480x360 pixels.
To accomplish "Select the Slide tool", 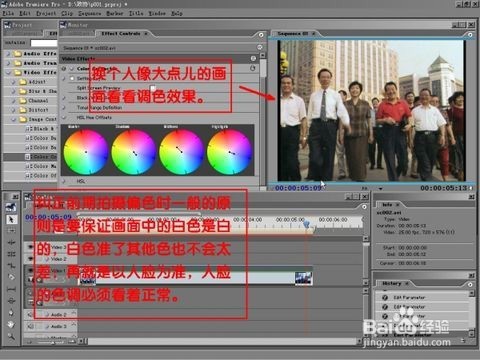I will (11, 301).
